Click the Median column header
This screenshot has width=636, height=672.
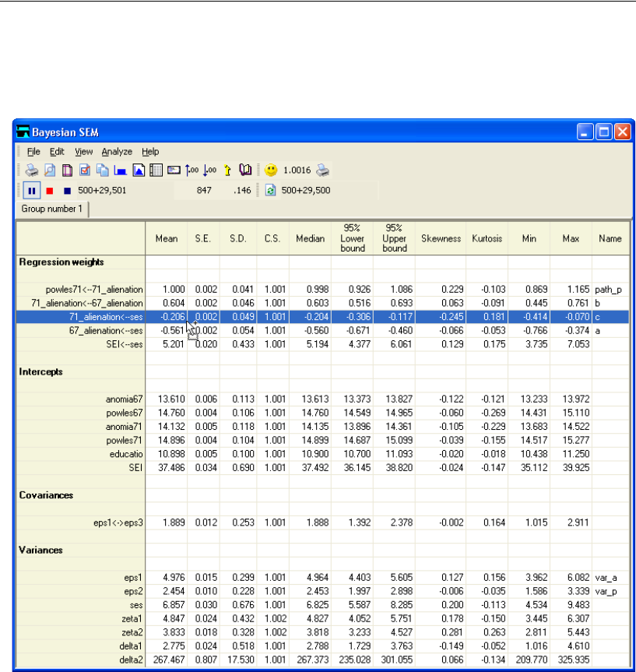[310, 239]
